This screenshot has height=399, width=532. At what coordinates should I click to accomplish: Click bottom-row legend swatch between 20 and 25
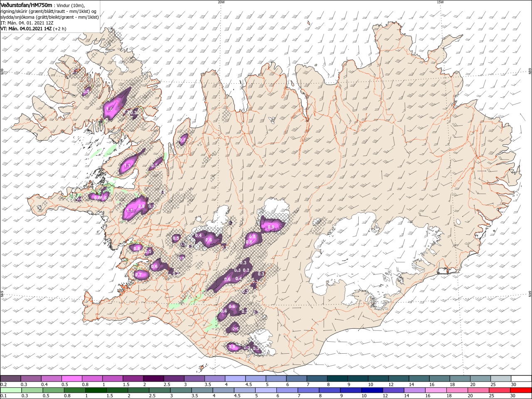[478, 390]
